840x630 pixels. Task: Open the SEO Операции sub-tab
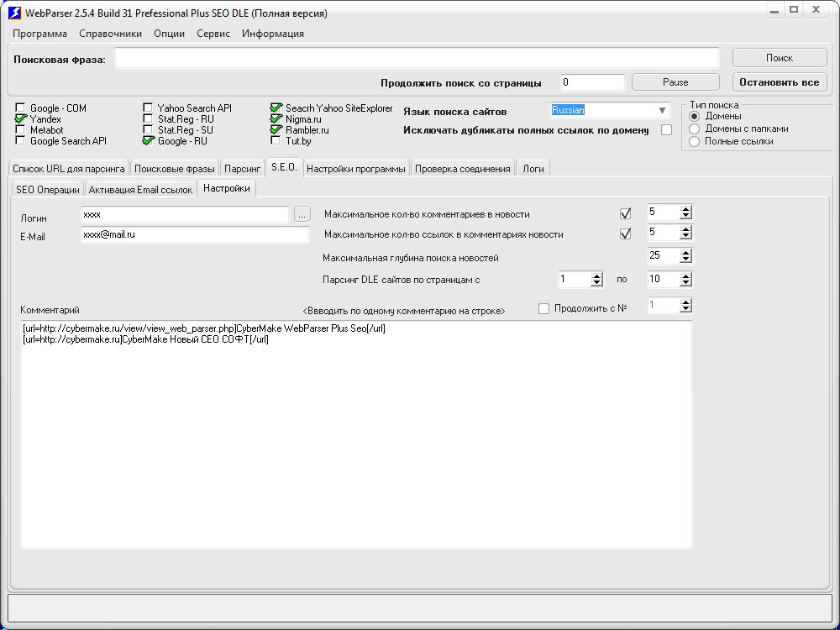48,189
